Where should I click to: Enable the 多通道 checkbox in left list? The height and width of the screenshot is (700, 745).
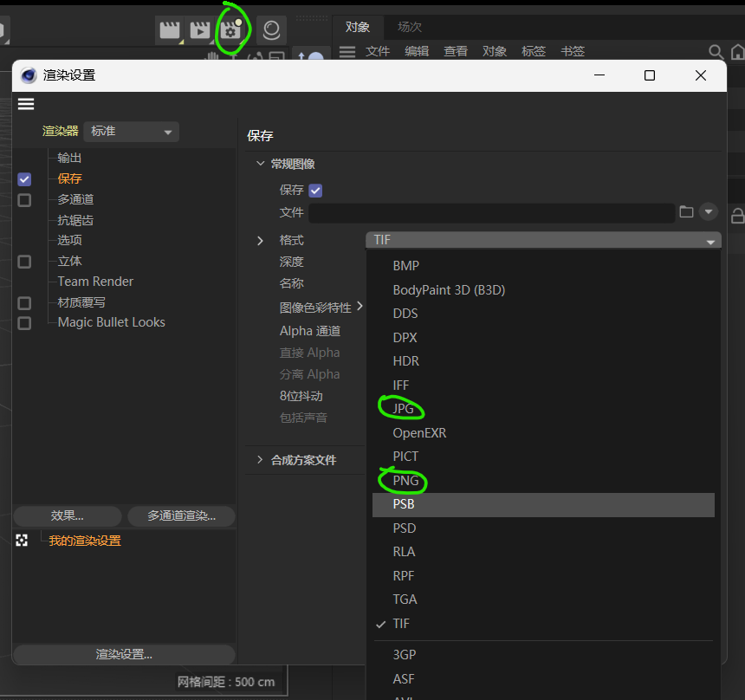[24, 200]
